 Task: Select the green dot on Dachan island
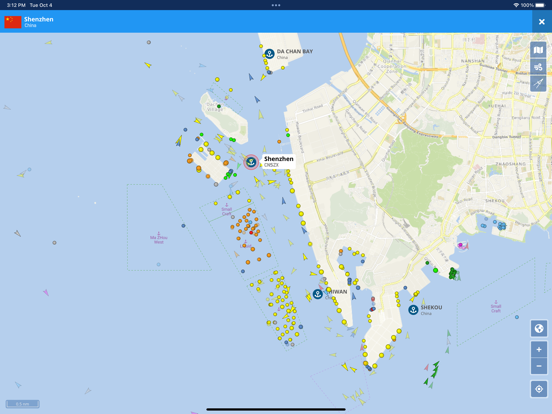click(219, 106)
